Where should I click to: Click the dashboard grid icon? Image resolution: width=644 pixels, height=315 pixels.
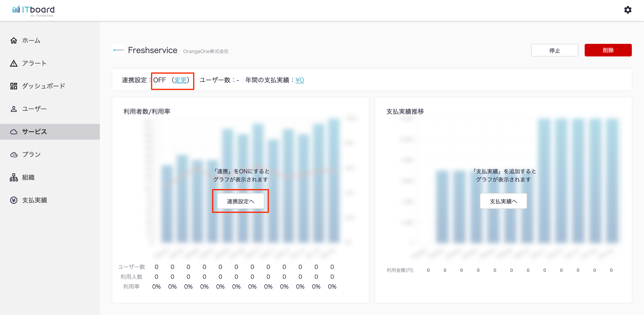point(14,86)
